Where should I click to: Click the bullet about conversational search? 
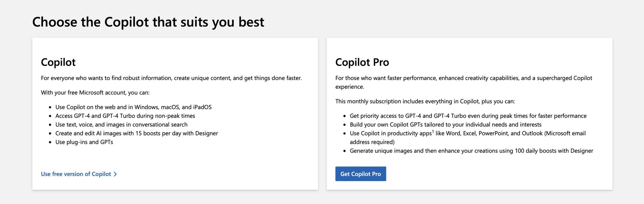[121, 125]
